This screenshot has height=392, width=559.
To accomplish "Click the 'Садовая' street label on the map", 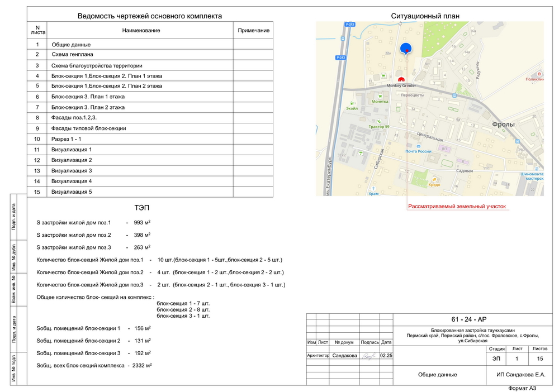I will 465,171.
